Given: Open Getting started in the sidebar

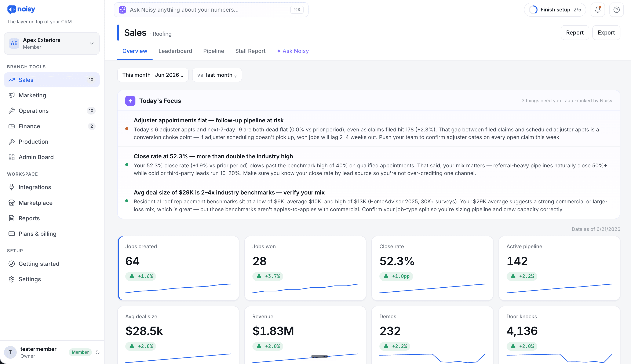Looking at the screenshot, I should tap(52, 264).
